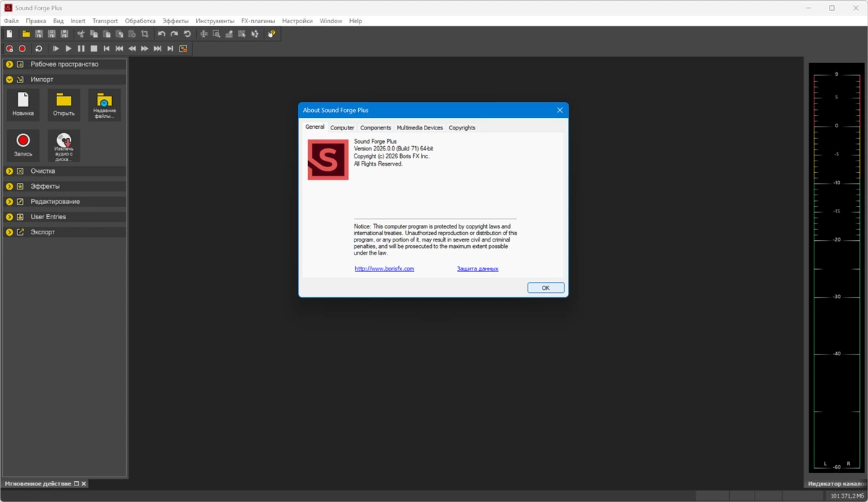Click the Copy icon in the toolbar
The height and width of the screenshot is (502, 868).
[x=94, y=34]
